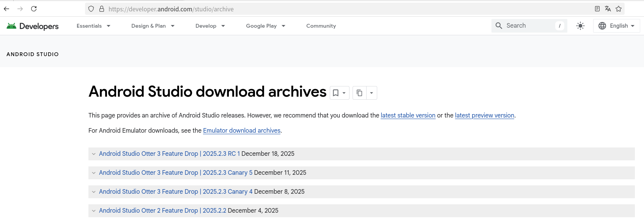Click Android Studio Otter 3 2025.2.3 RC 1 title
Image resolution: width=644 pixels, height=221 pixels.
[x=169, y=154]
